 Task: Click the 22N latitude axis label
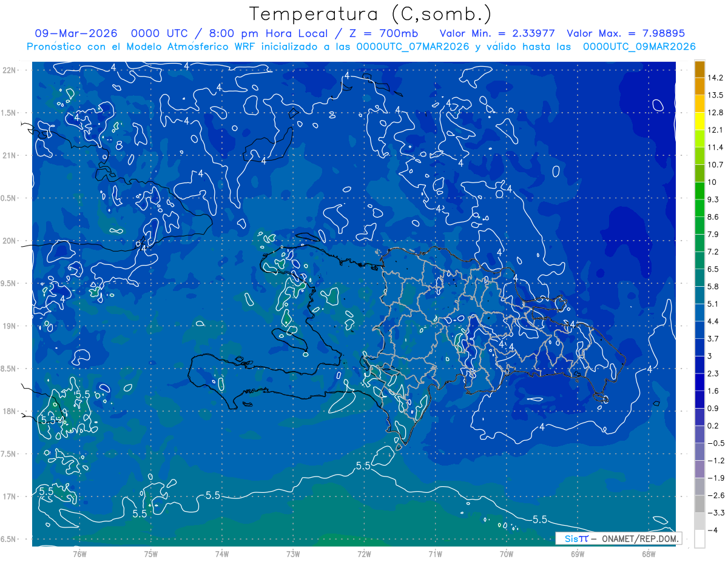point(10,70)
